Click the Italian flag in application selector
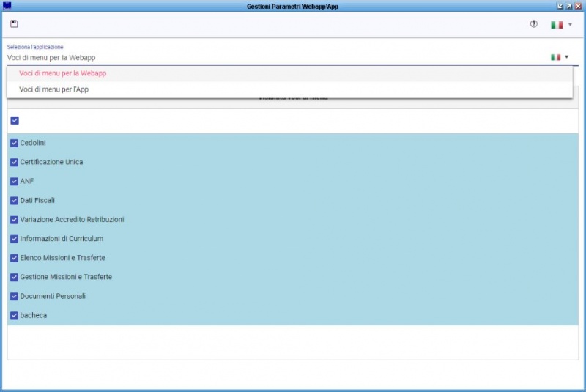Image resolution: width=586 pixels, height=392 pixels. point(556,57)
